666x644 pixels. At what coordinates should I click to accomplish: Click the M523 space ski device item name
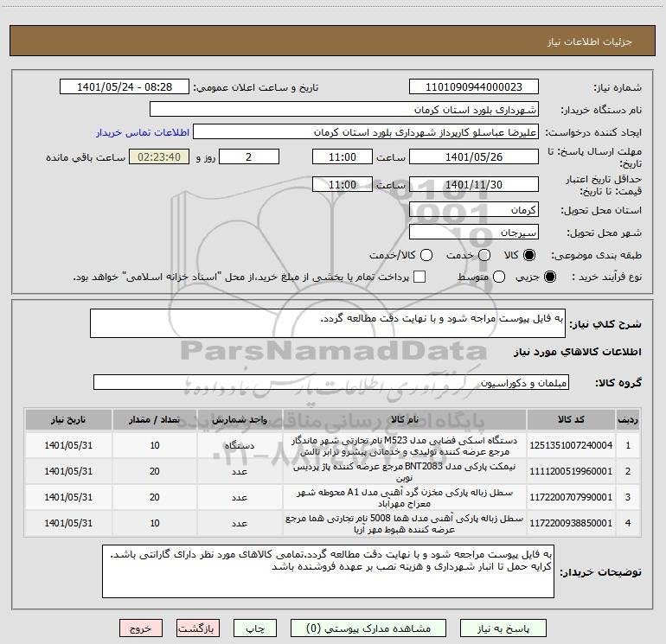(405, 446)
